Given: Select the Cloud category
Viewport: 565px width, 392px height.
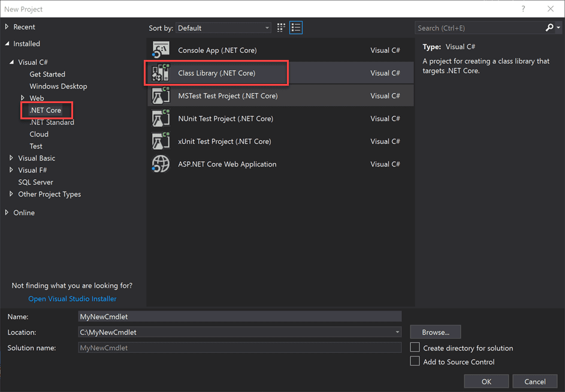Looking at the screenshot, I should tap(39, 134).
